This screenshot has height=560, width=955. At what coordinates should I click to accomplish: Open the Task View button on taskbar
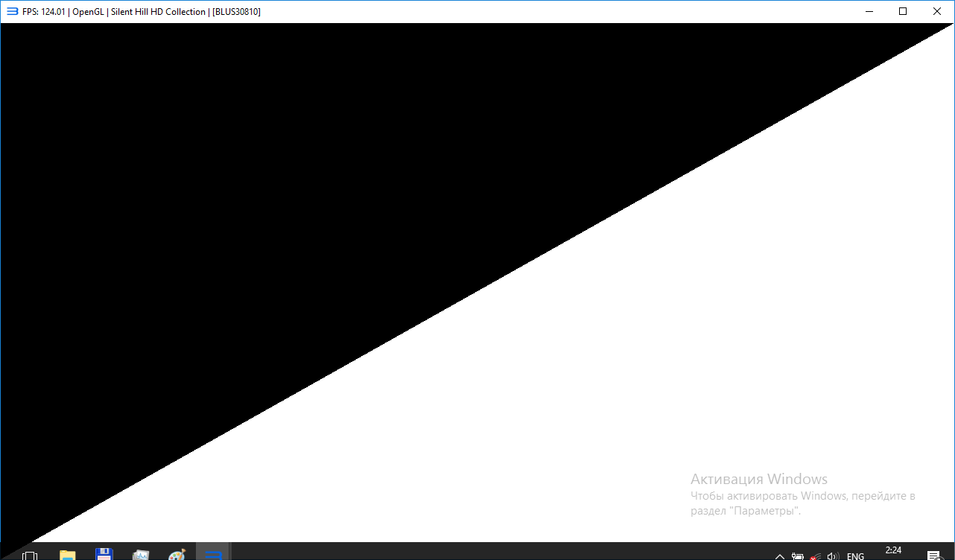pyautogui.click(x=30, y=556)
